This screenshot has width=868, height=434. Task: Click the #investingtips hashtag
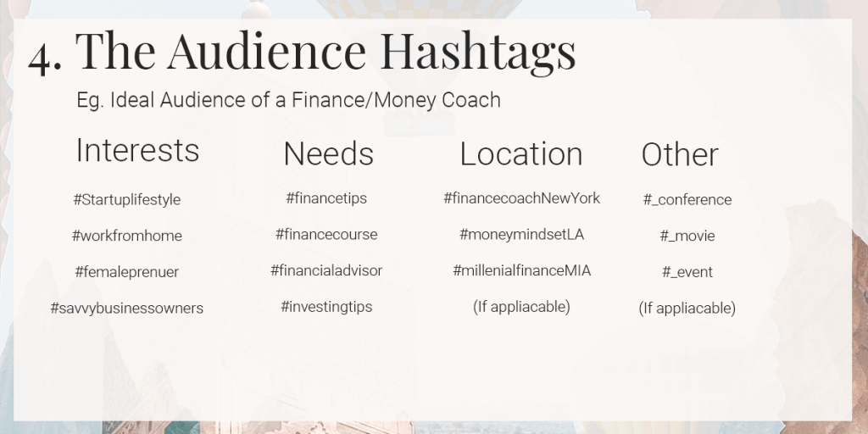(326, 307)
